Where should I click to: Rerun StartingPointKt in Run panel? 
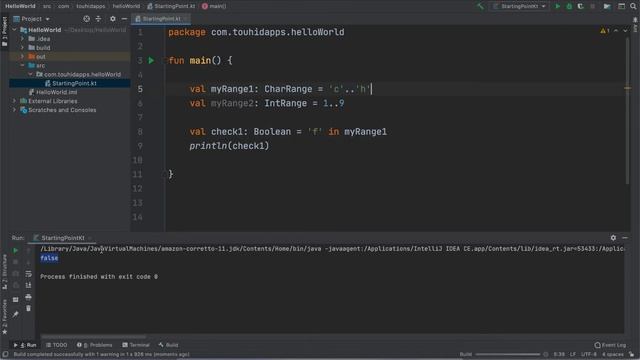tap(16, 250)
